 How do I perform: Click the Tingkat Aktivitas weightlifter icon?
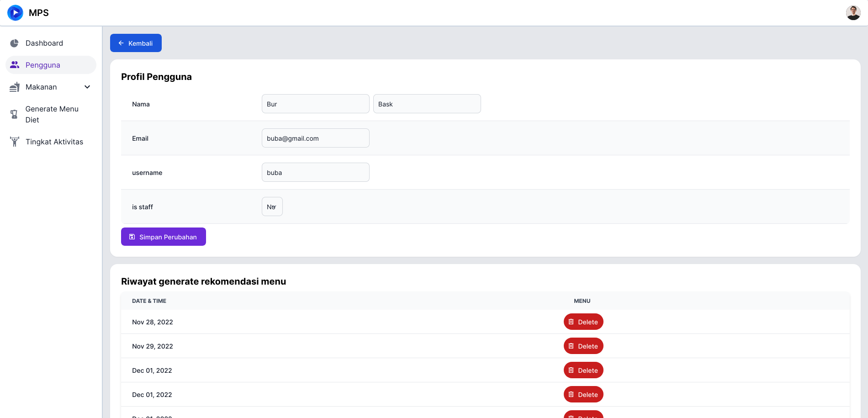(x=15, y=142)
